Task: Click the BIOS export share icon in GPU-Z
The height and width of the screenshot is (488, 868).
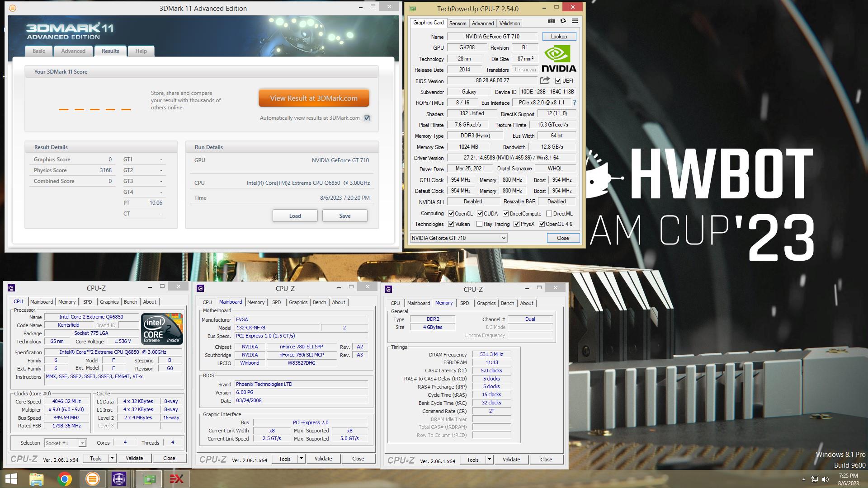Action: 545,80
